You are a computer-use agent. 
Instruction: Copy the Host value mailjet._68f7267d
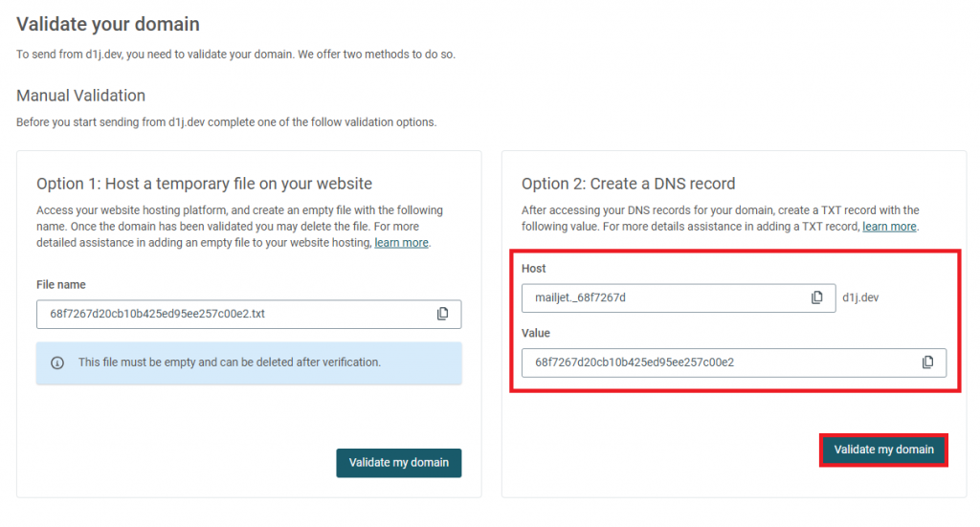click(817, 297)
